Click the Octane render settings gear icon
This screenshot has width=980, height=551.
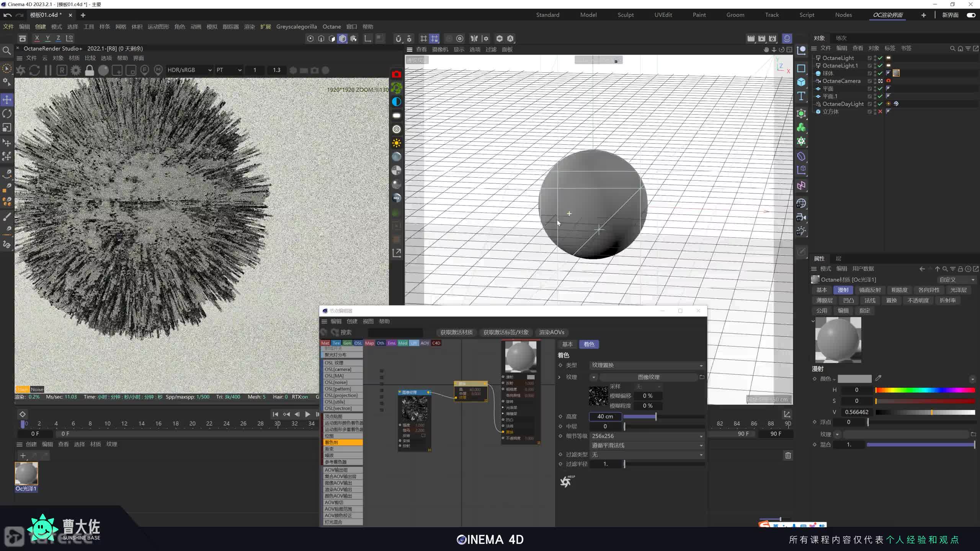click(x=76, y=70)
